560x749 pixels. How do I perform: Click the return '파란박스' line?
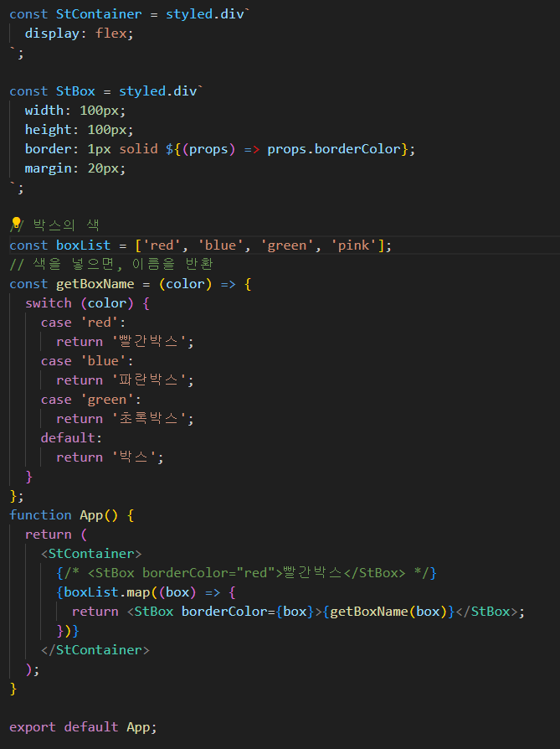pos(125,380)
